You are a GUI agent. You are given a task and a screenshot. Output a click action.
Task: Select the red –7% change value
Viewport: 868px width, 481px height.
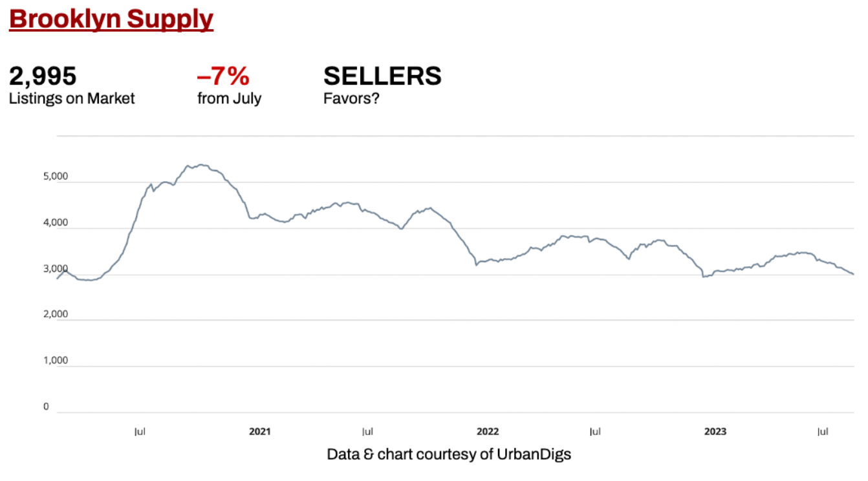[223, 76]
